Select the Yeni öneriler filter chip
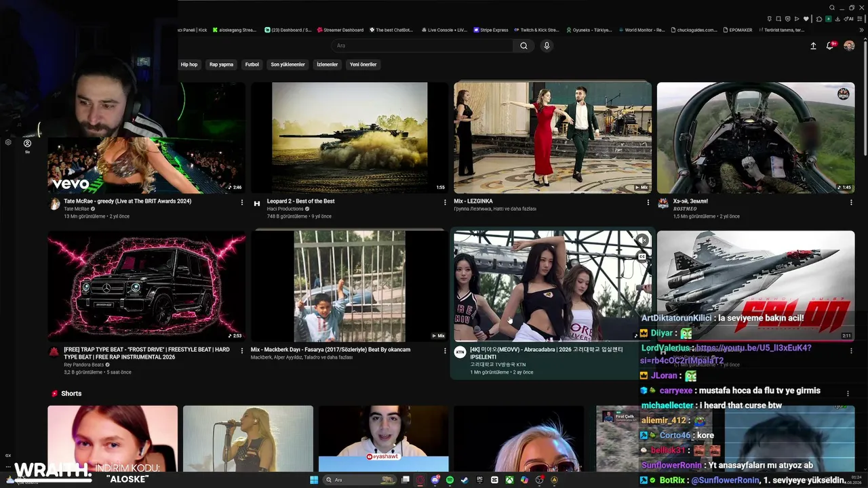868x488 pixels. point(363,64)
